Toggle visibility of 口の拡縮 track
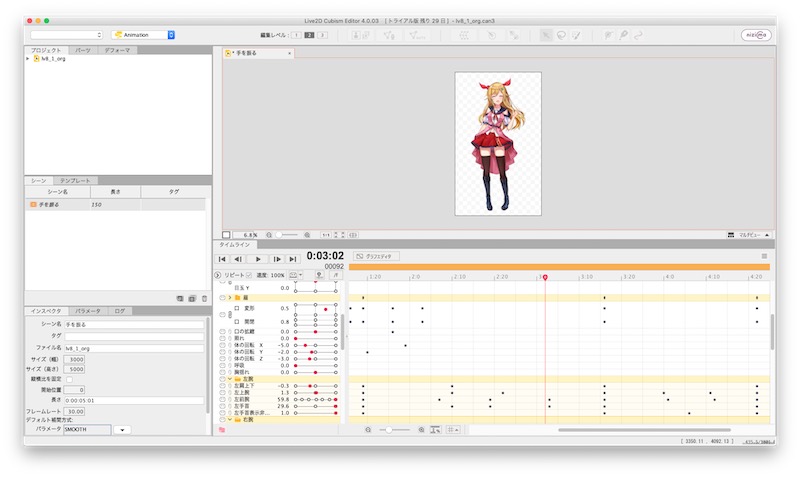The width and height of the screenshot is (800, 477). click(222, 332)
